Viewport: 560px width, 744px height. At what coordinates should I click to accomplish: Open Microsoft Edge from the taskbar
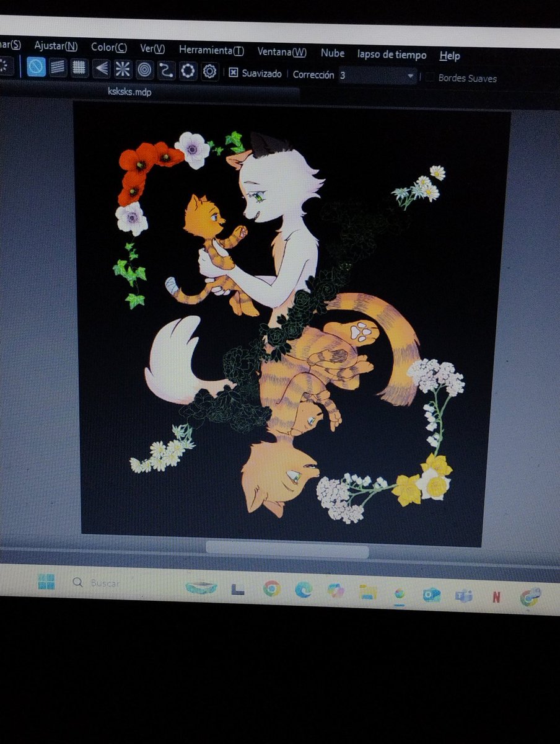[304, 590]
